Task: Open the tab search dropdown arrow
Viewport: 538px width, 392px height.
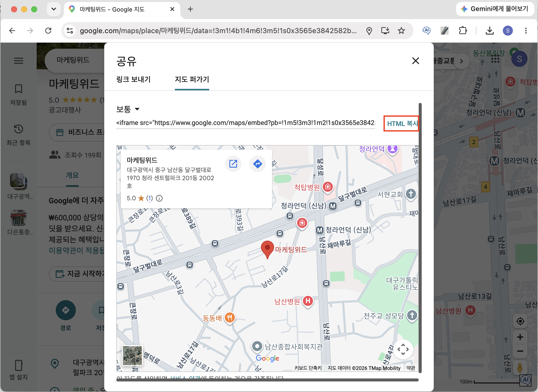Action: 53,9
